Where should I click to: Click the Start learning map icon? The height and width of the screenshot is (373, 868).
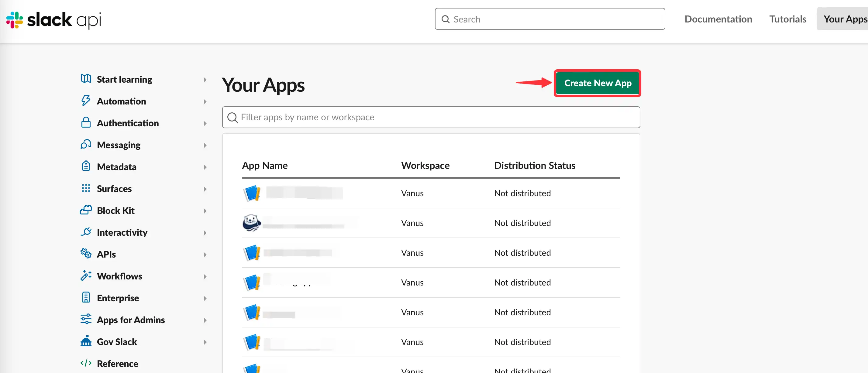pos(86,79)
